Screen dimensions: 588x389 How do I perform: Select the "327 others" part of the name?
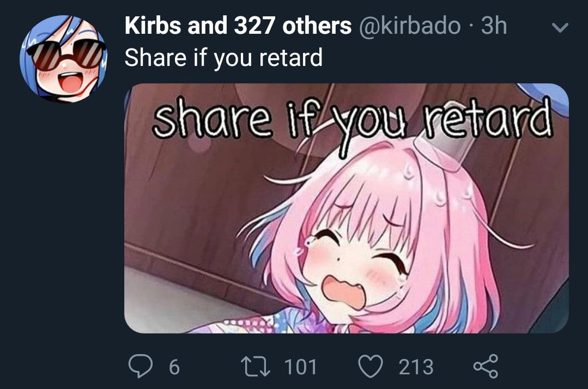click(x=293, y=26)
